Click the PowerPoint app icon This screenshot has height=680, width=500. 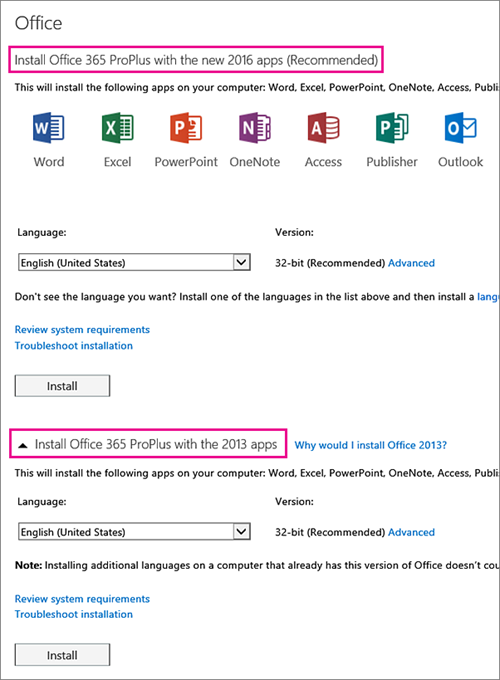pyautogui.click(x=186, y=128)
